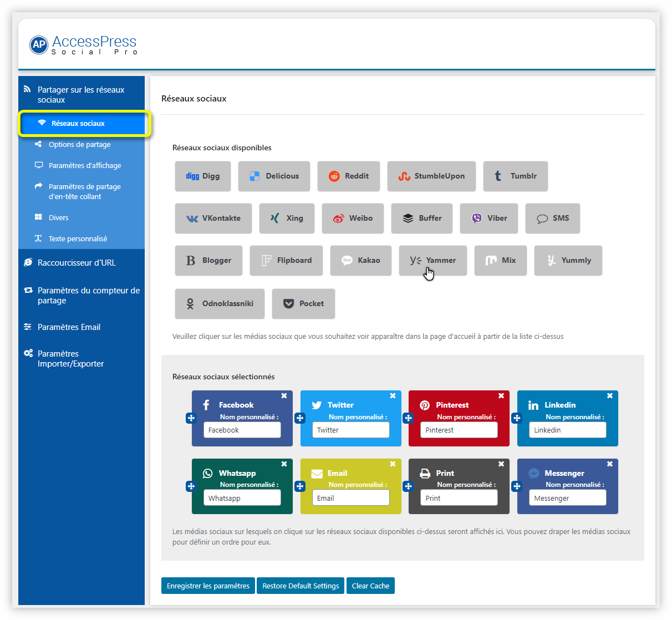Open the Divers submenu item

click(x=82, y=218)
